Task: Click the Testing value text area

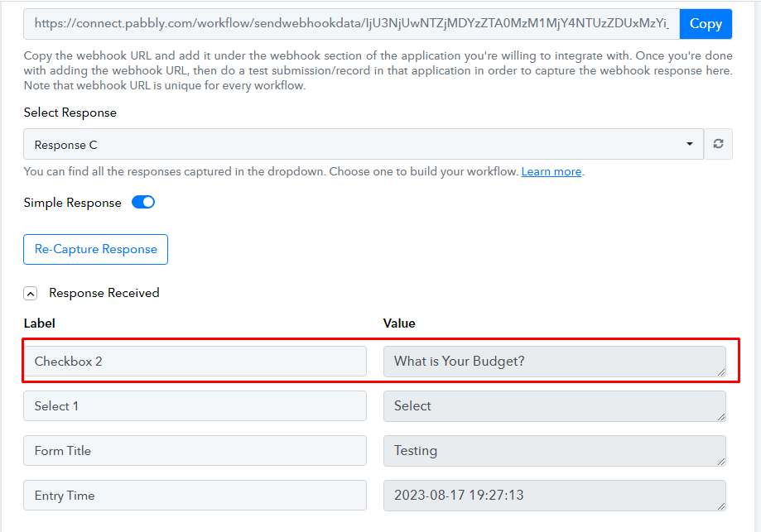Action: coord(554,451)
